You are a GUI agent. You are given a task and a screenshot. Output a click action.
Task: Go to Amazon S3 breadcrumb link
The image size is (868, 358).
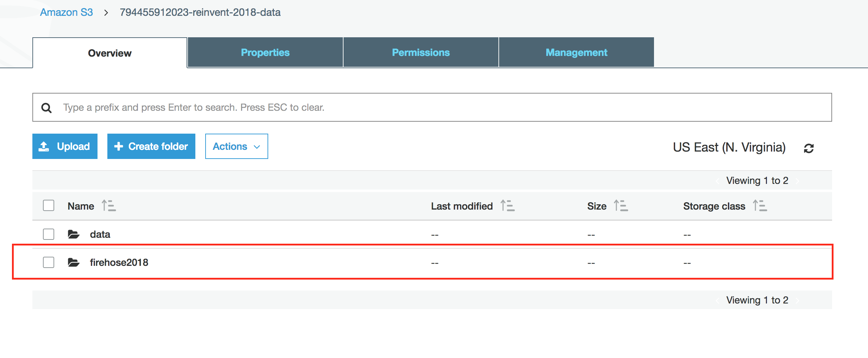coord(67,12)
